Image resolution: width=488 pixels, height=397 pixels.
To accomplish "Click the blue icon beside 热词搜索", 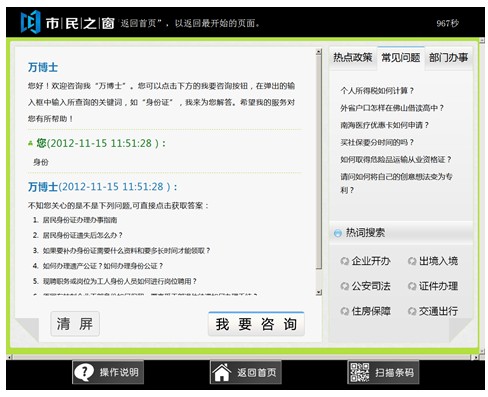I will click(x=338, y=233).
